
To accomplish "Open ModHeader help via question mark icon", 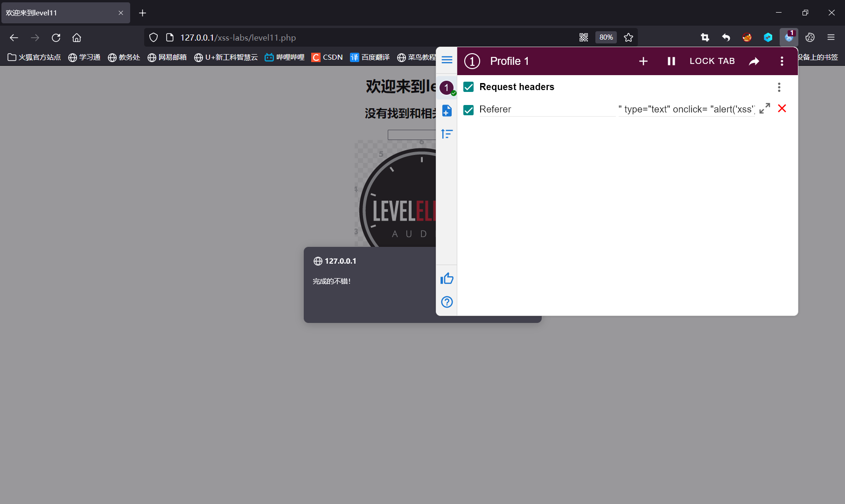I will (x=447, y=302).
